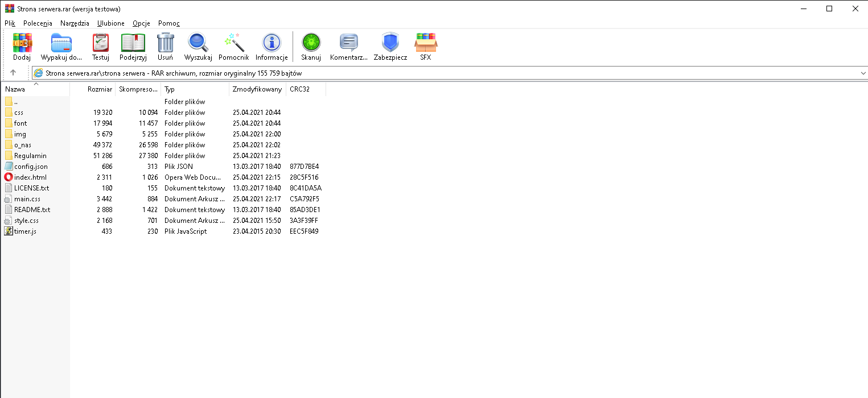Image resolution: width=868 pixels, height=398 pixels.
Task: Show archive Informacje icon
Action: click(x=271, y=43)
